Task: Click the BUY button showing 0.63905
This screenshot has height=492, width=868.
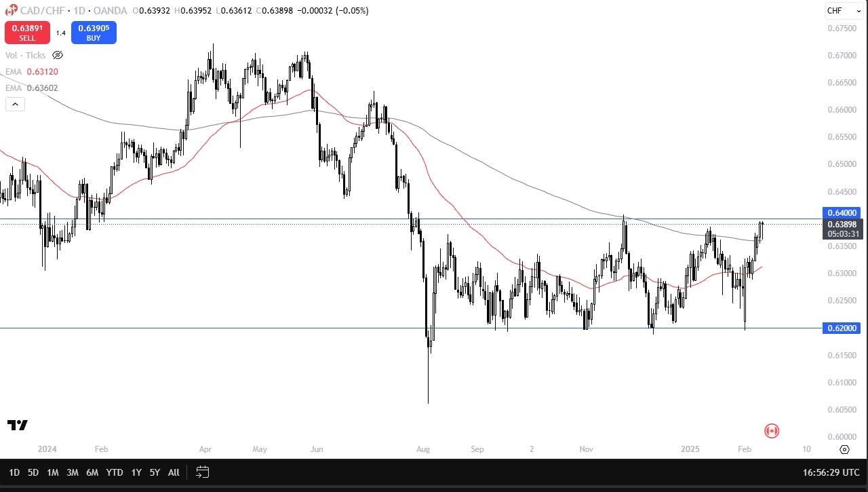Action: click(x=94, y=32)
